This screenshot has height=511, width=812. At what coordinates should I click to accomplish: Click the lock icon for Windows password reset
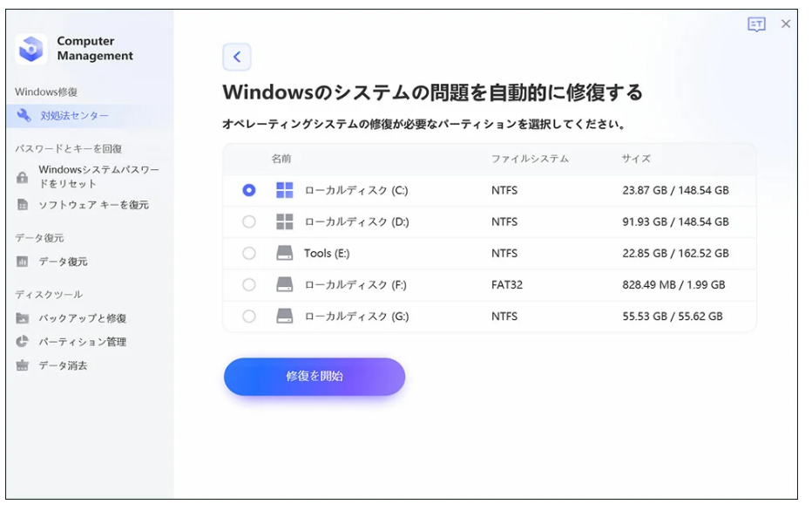tap(23, 177)
